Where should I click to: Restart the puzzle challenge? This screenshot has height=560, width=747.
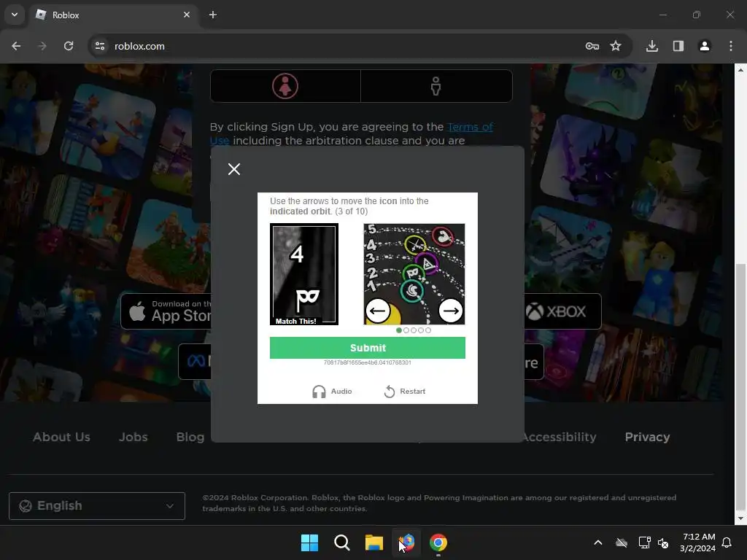[x=404, y=392]
